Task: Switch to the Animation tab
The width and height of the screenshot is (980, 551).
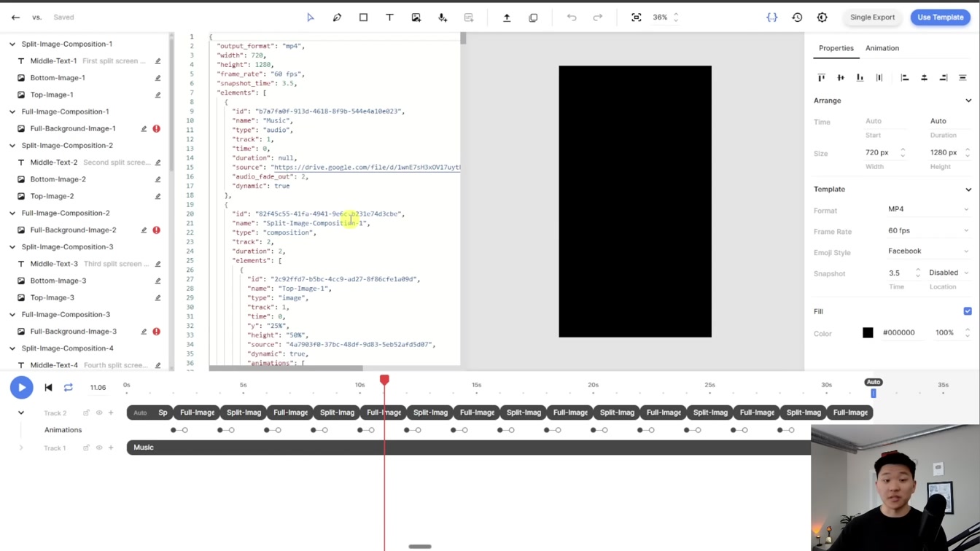Action: [x=882, y=48]
